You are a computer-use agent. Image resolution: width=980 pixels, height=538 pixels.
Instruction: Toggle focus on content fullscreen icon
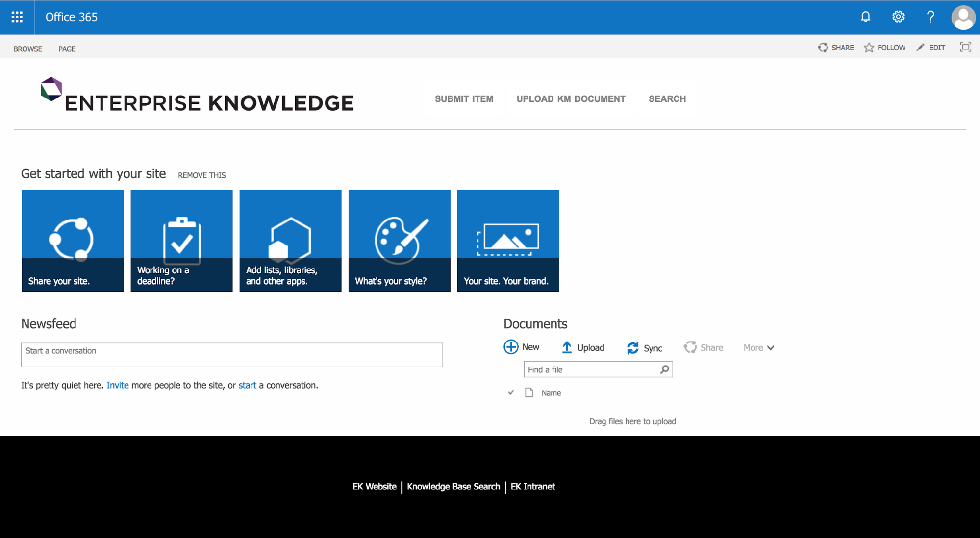point(965,48)
